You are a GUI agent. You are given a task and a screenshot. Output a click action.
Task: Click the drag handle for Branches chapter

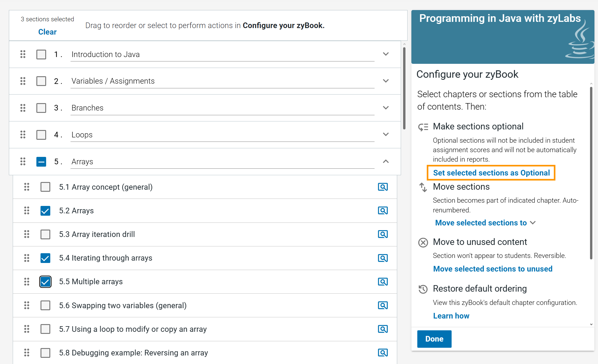click(23, 108)
